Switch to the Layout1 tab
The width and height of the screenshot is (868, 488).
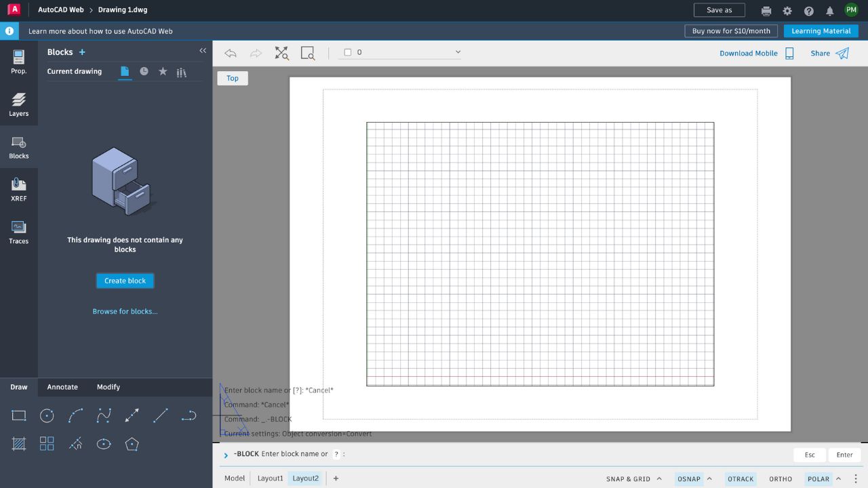point(270,479)
